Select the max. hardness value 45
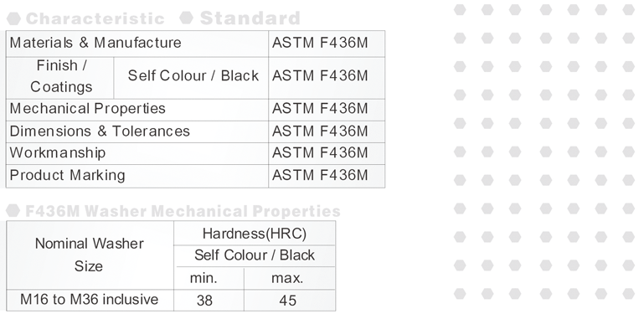644x314 pixels. 287,301
